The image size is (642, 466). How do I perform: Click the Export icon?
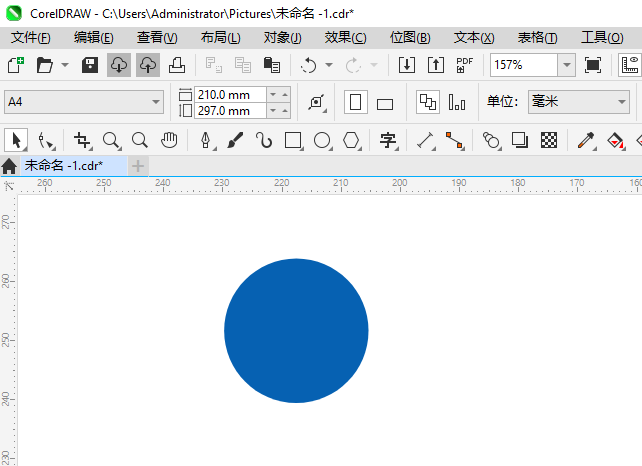[x=436, y=65]
